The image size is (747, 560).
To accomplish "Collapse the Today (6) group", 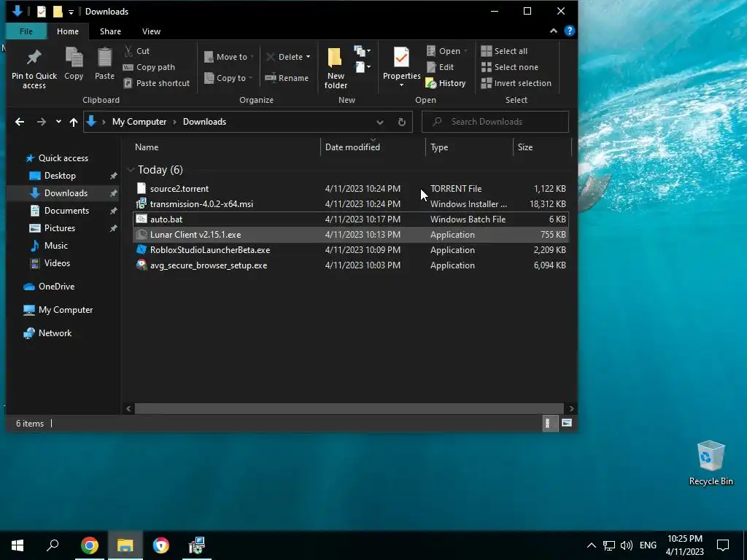I will pos(131,170).
